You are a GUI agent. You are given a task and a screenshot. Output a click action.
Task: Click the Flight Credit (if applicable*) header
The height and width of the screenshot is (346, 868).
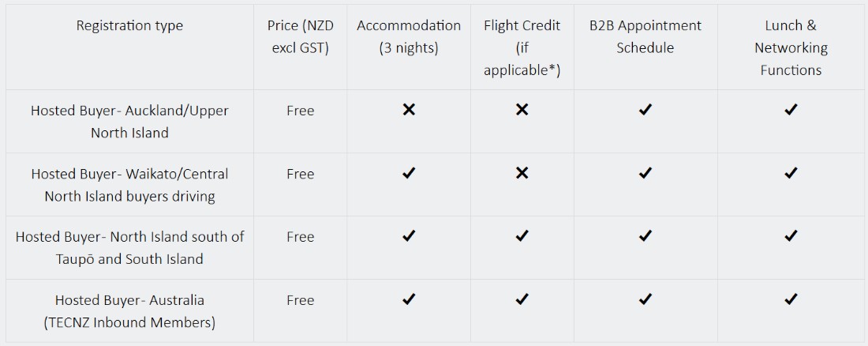click(522, 47)
